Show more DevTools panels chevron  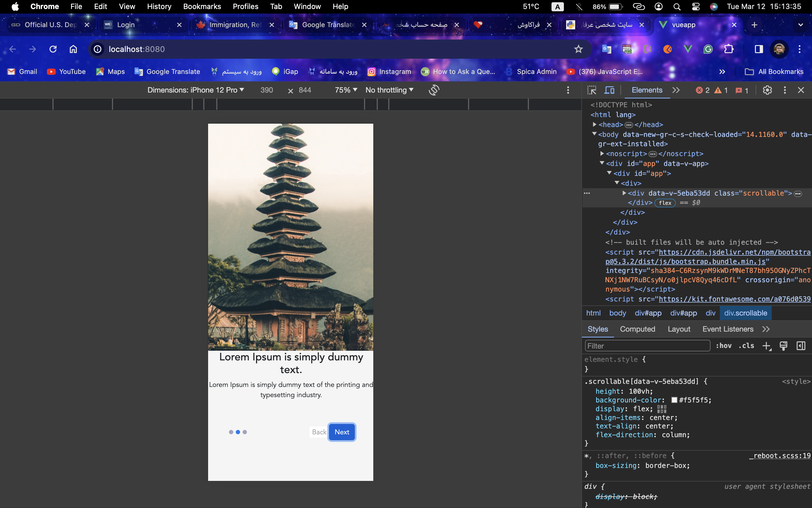(x=676, y=90)
